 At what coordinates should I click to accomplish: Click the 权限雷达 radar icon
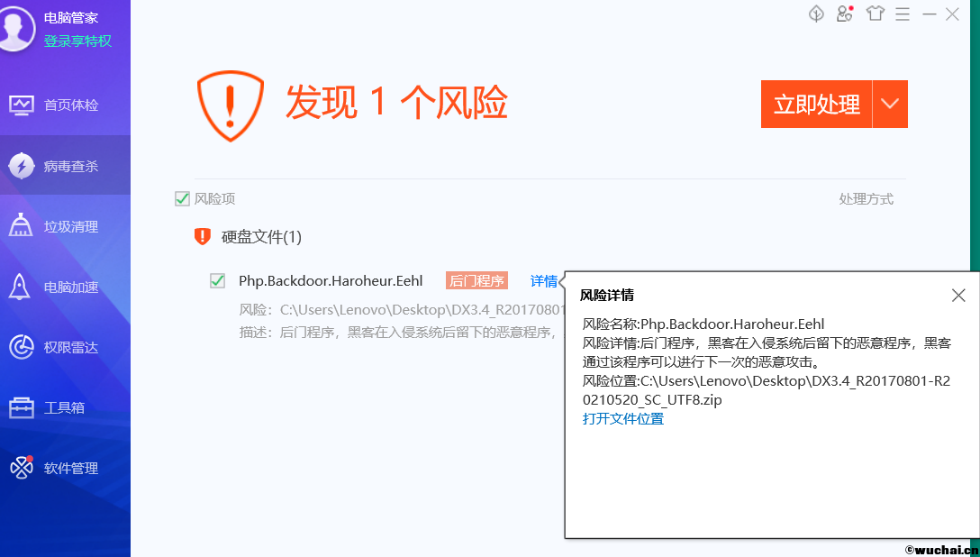(x=21, y=347)
